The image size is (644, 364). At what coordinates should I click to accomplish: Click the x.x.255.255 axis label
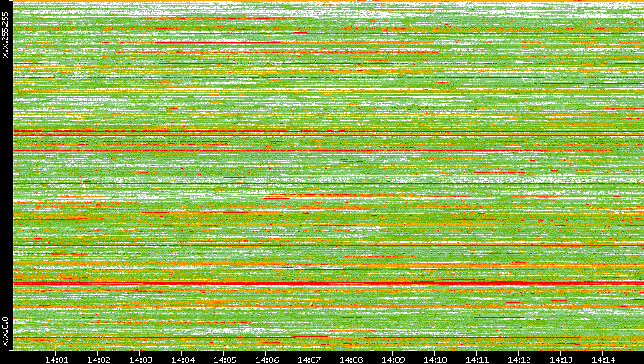(5, 35)
